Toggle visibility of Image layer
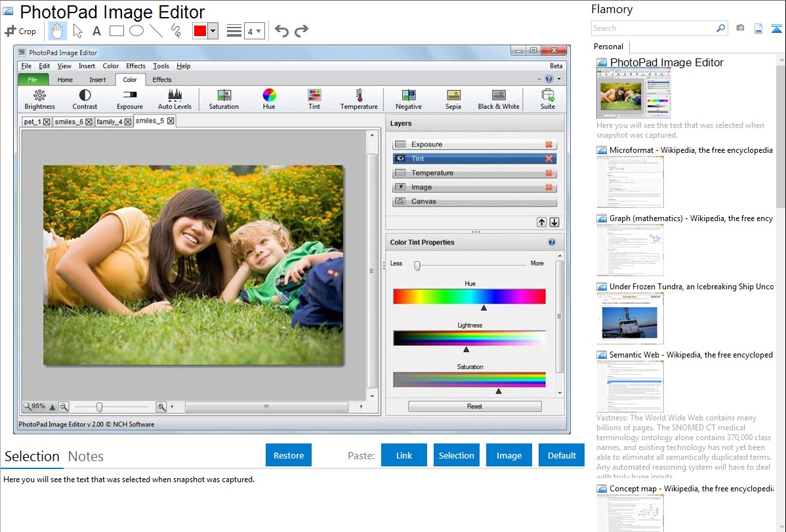 pyautogui.click(x=400, y=187)
